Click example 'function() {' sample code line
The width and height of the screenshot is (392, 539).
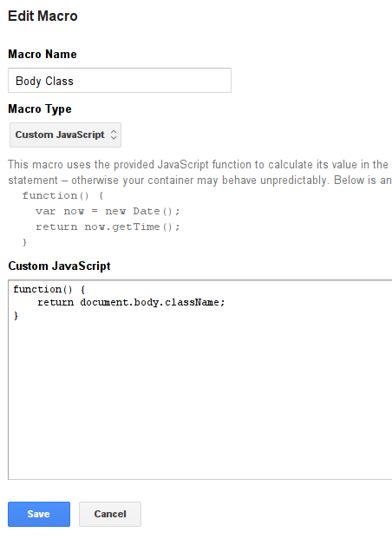[x=62, y=195]
